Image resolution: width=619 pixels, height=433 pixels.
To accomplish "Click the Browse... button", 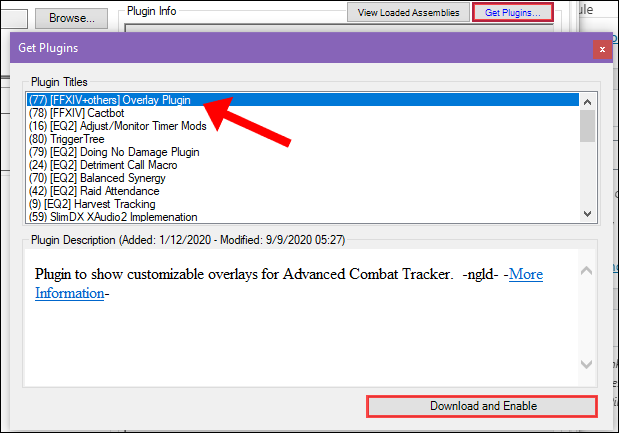I will tap(71, 18).
